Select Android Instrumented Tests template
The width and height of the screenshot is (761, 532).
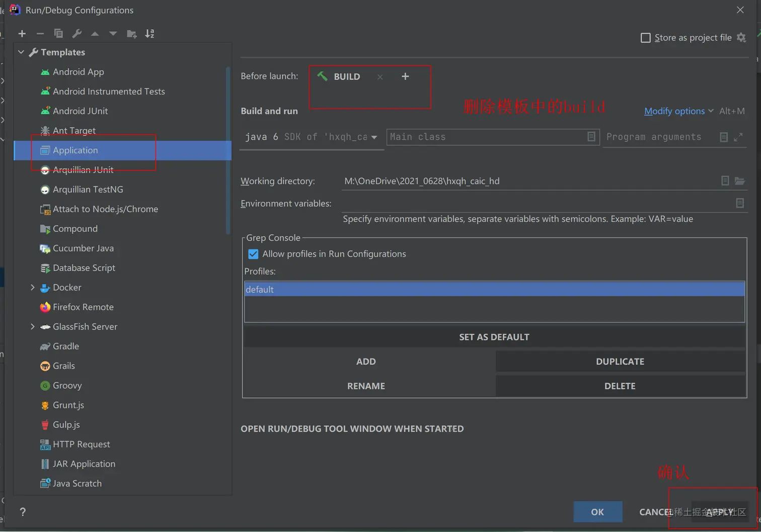point(109,92)
